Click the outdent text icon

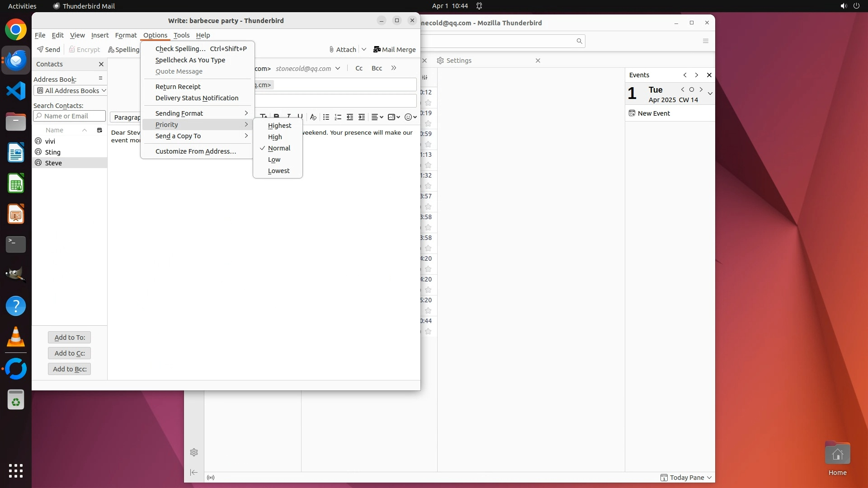(350, 117)
